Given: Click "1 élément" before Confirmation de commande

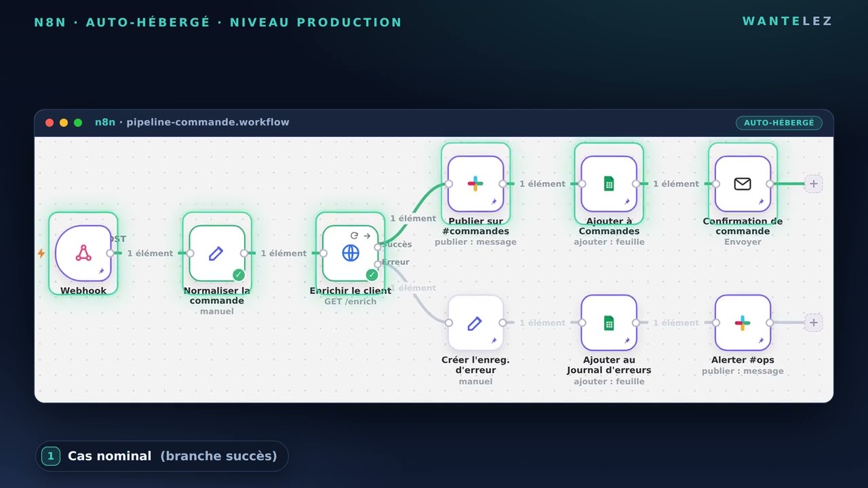Looking at the screenshot, I should click(x=676, y=184).
